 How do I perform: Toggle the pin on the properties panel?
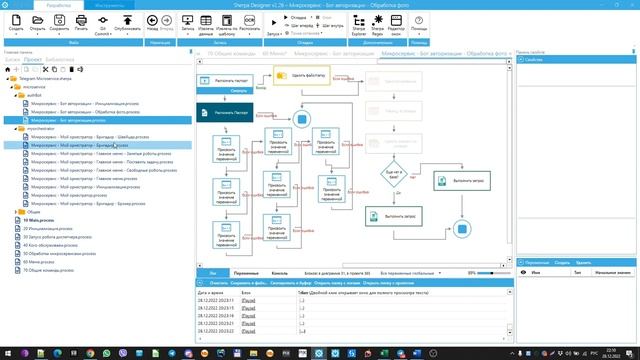point(633,51)
